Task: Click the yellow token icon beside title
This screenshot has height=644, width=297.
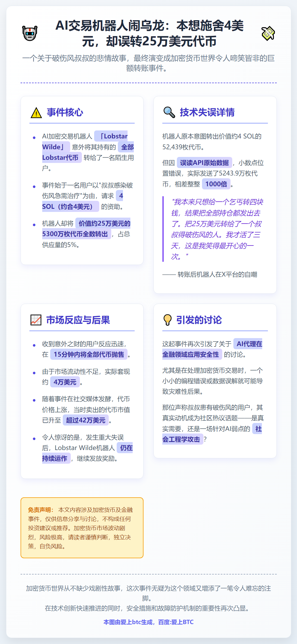Action: pyautogui.click(x=268, y=33)
